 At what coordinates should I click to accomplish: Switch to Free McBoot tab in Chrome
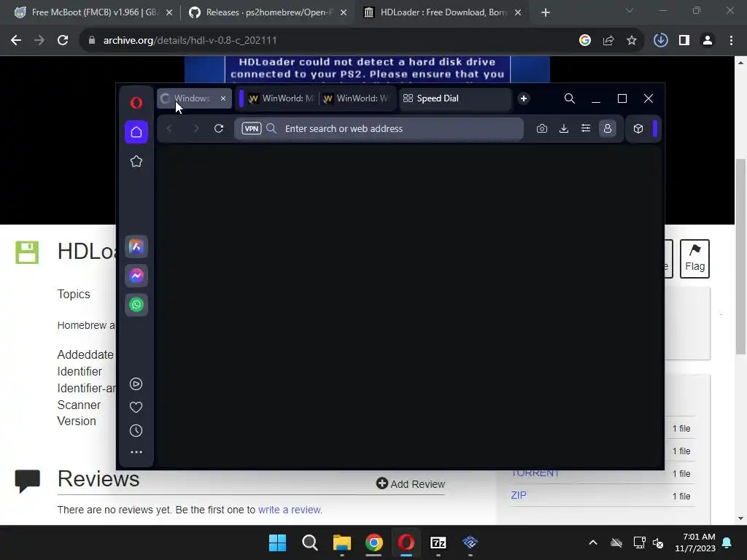pyautogui.click(x=93, y=12)
